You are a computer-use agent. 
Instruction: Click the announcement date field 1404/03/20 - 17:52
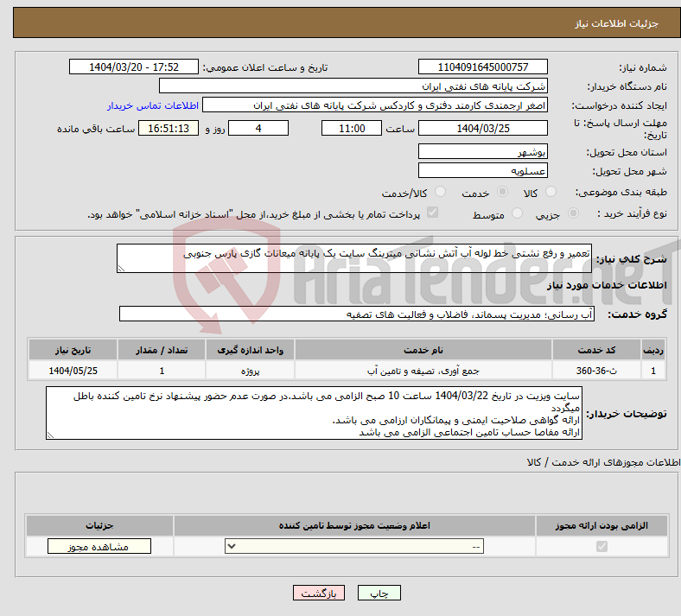(x=134, y=67)
